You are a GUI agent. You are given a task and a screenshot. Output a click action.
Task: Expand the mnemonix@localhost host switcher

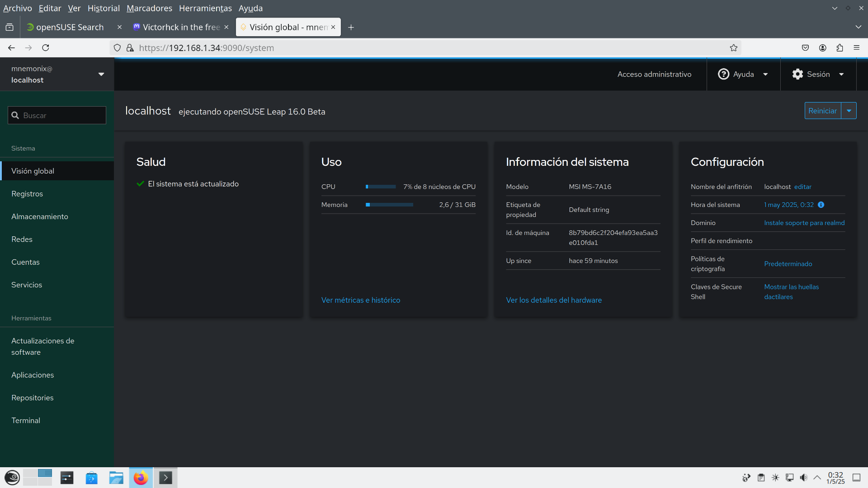tap(57, 74)
